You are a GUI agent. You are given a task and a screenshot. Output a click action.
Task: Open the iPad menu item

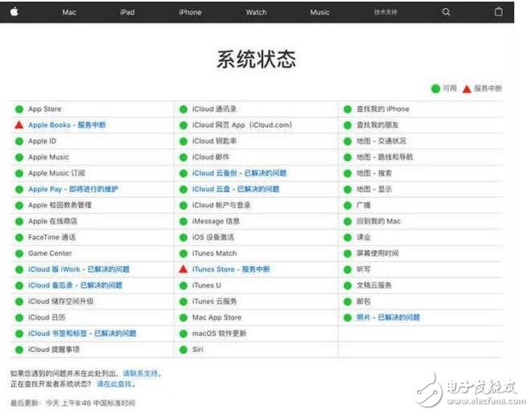127,12
